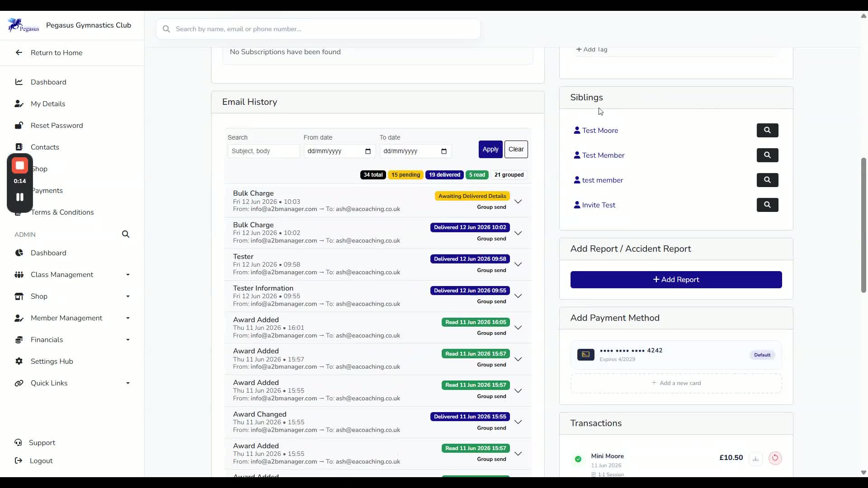Screen dimensions: 868x488
Task: Open the From date calendar picker
Action: (368, 151)
